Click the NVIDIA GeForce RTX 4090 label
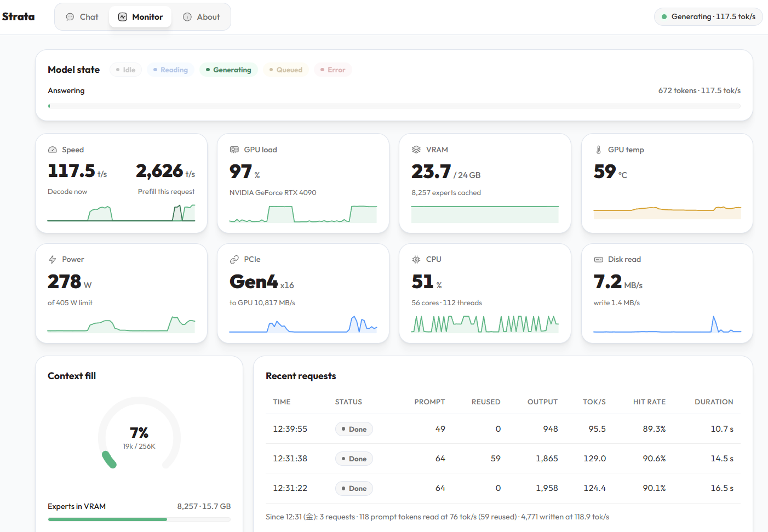768x532 pixels. coord(273,192)
